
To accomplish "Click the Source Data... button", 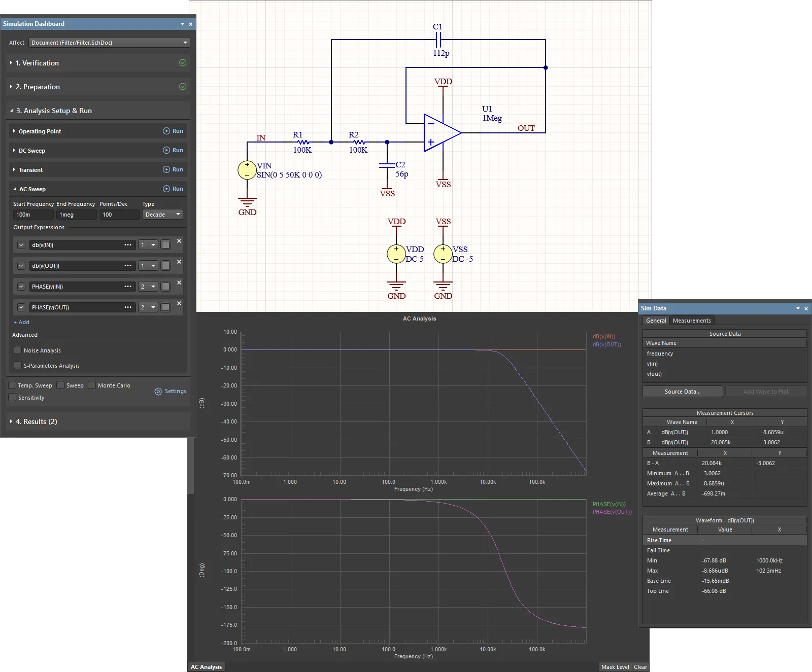I will pos(682,392).
